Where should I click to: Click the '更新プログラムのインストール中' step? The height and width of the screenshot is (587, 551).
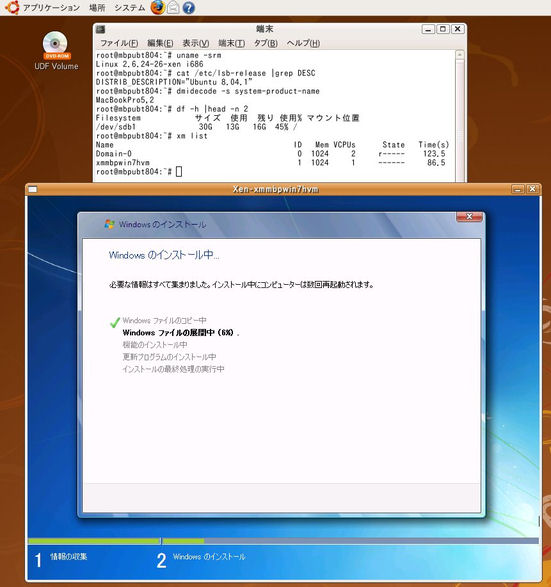pyautogui.click(x=169, y=357)
